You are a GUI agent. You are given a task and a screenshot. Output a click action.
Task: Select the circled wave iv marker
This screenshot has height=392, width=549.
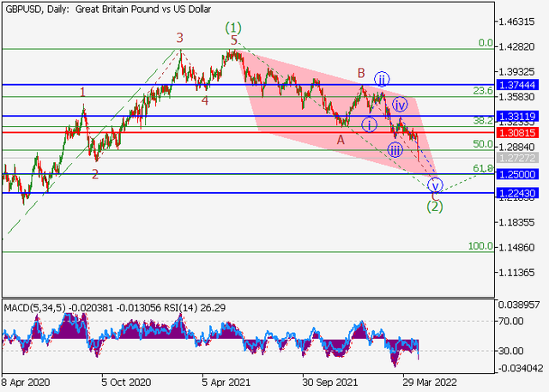coord(400,105)
